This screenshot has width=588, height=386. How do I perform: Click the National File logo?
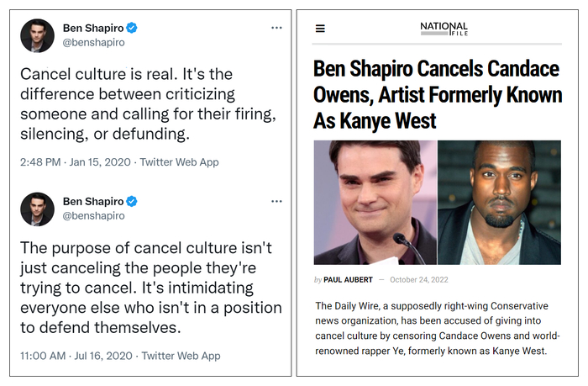[x=444, y=29]
